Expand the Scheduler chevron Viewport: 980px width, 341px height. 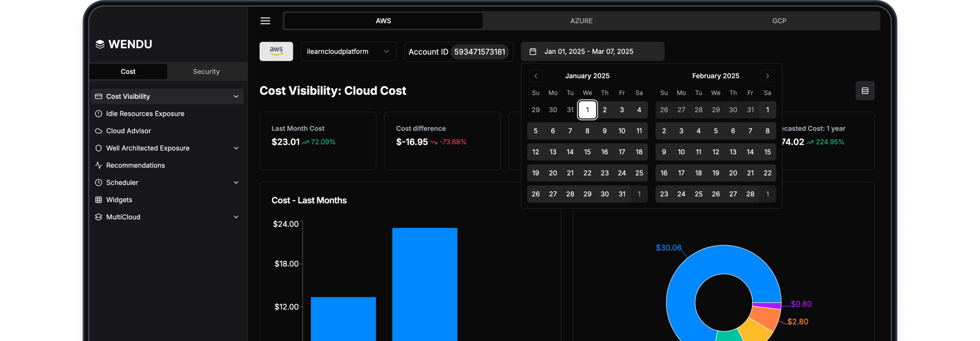[x=236, y=182]
